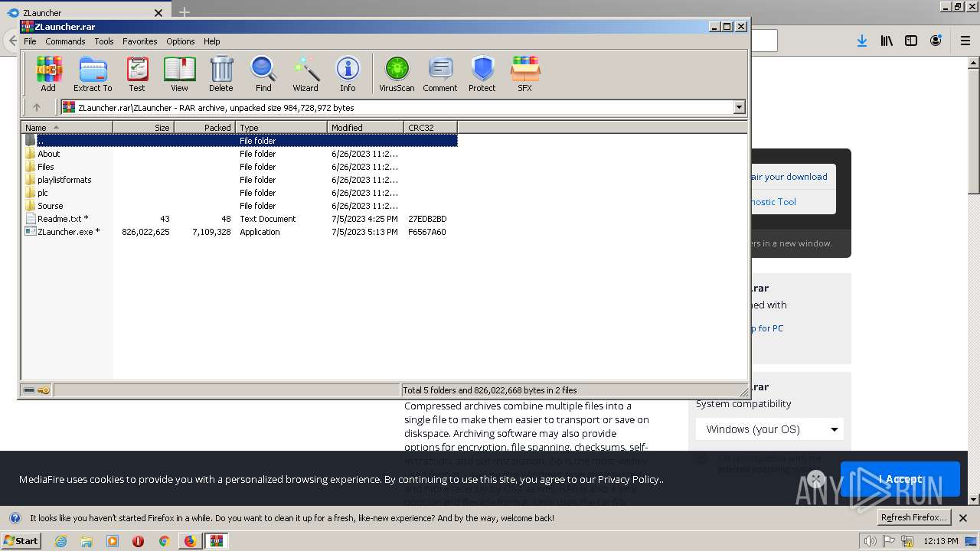Select the parent '..' folder row
Screen dimensions: 980x551
click(x=240, y=141)
